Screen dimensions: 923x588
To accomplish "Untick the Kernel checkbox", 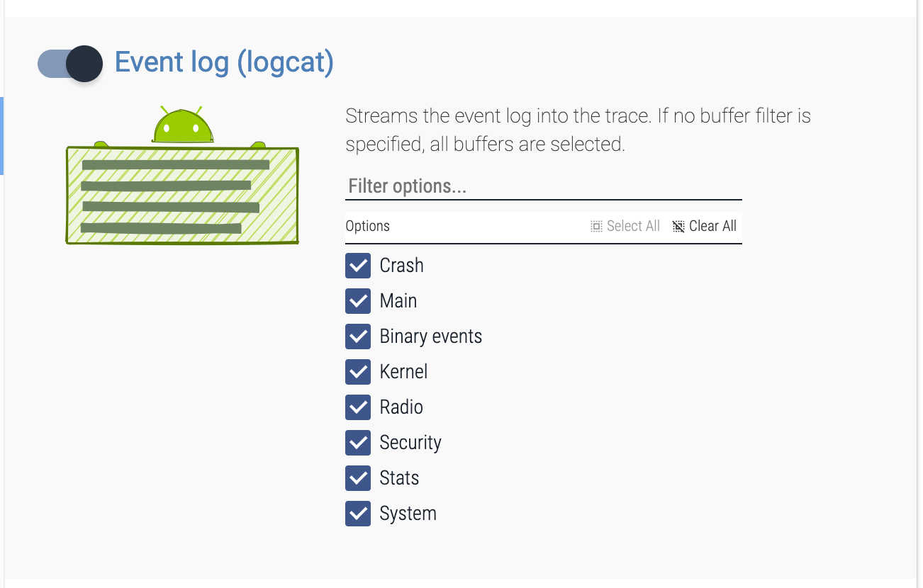I will 358,372.
